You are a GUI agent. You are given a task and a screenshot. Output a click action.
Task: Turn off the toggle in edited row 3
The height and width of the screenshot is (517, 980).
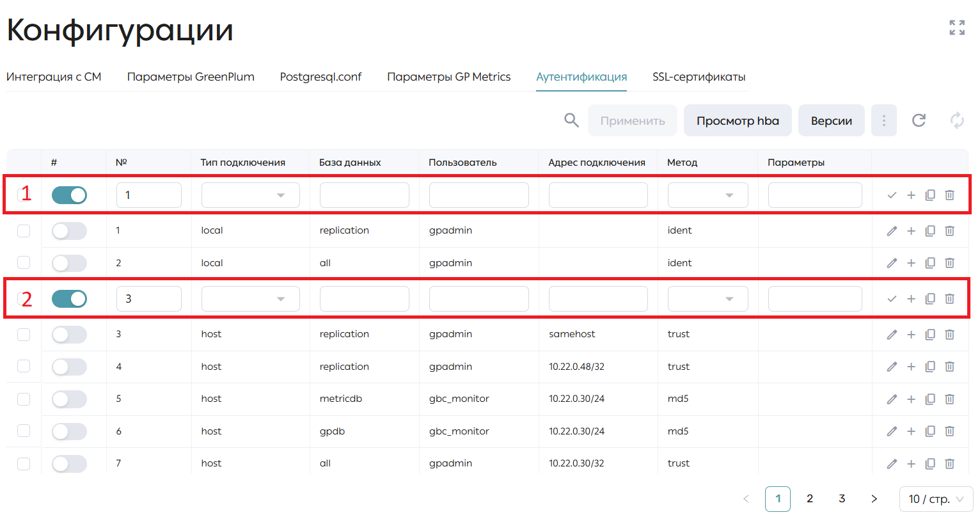coord(69,299)
